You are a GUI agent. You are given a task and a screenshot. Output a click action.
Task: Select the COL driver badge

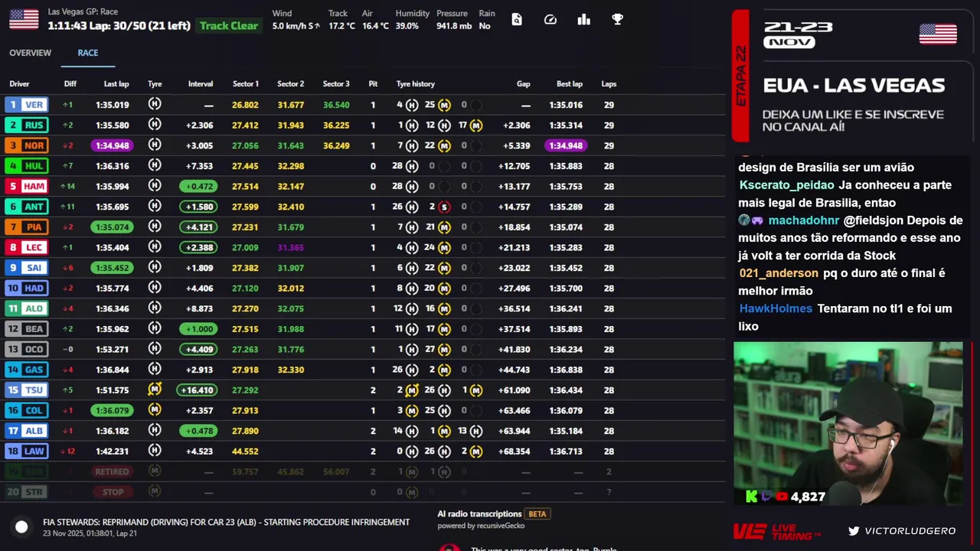click(26, 410)
